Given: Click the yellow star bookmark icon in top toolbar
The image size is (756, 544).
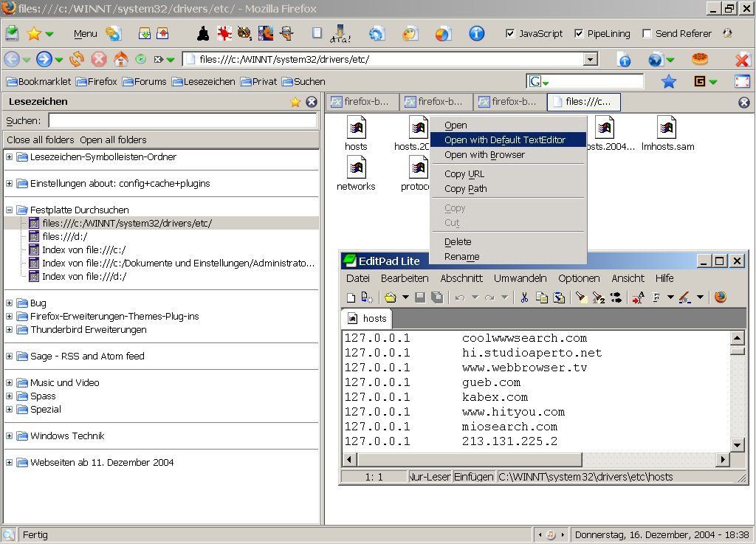Looking at the screenshot, I should coord(34,33).
